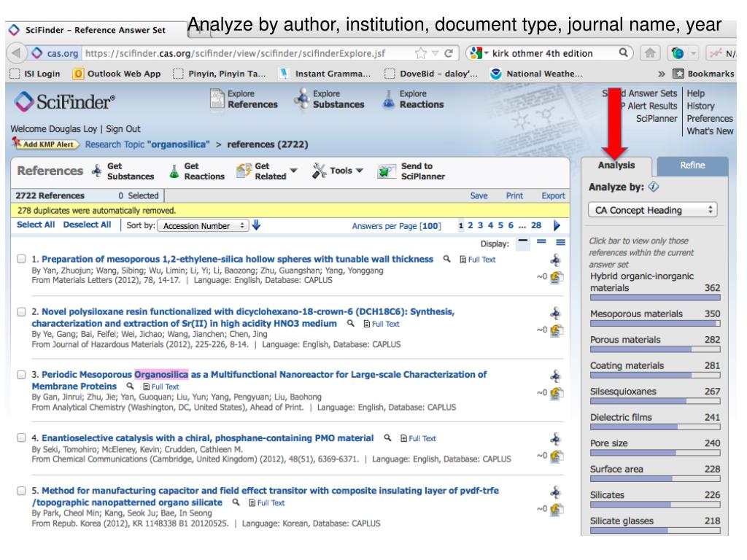This screenshot has width=747, height=560.
Task: Click Mesoporous materials analysis bar
Action: [655, 323]
